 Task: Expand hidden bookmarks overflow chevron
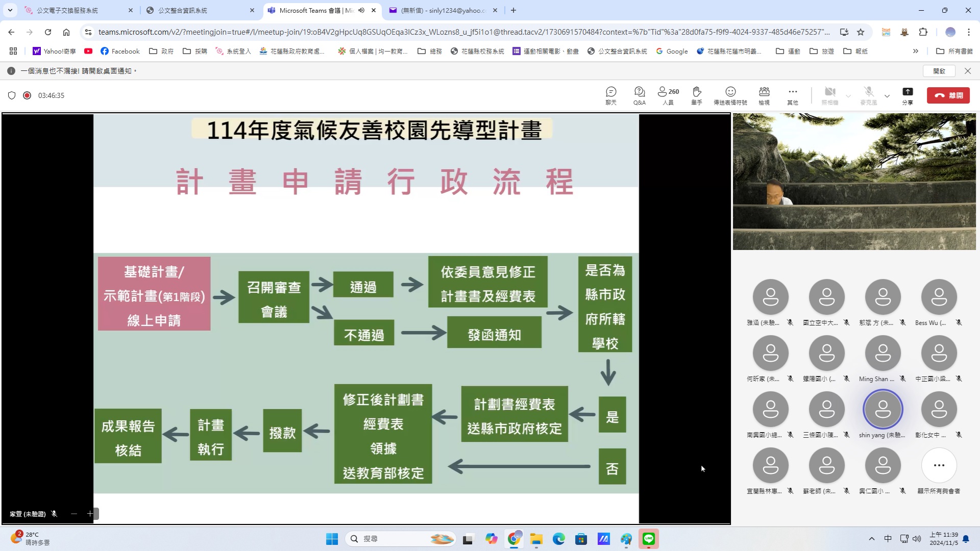point(916,51)
